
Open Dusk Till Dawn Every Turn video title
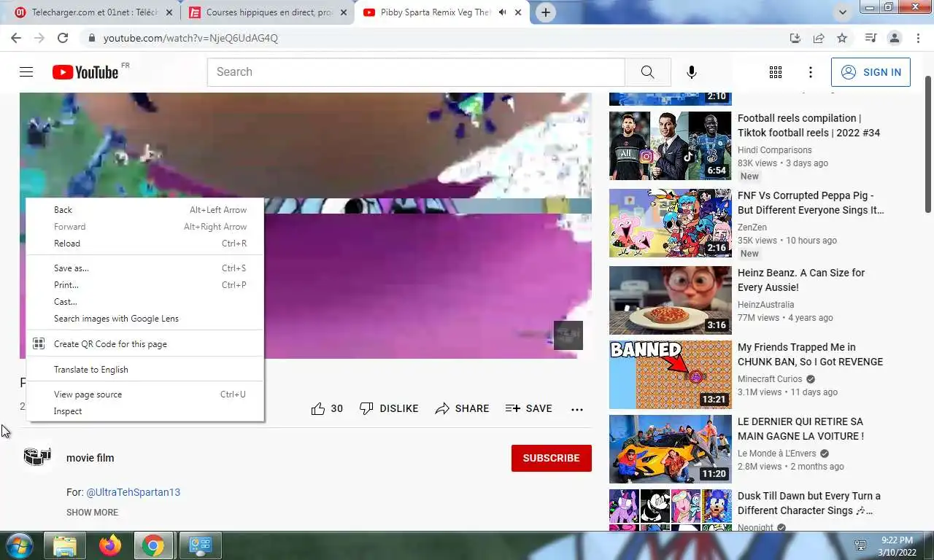point(809,503)
